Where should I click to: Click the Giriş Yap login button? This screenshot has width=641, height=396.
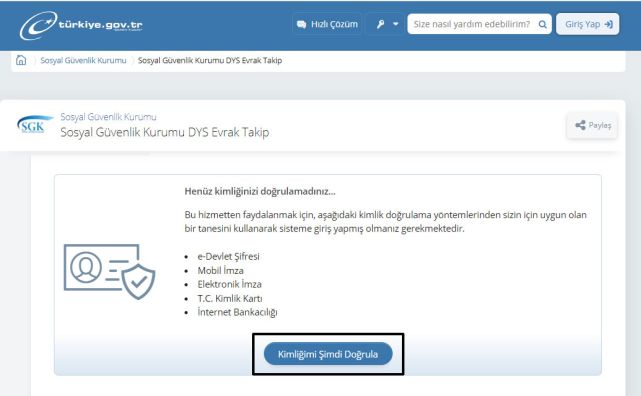coord(588,24)
